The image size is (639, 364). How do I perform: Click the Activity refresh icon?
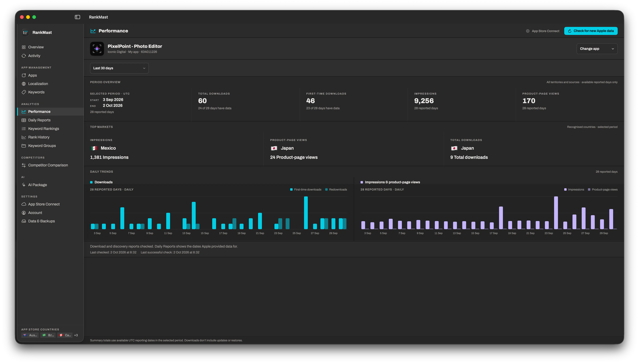pos(24,56)
